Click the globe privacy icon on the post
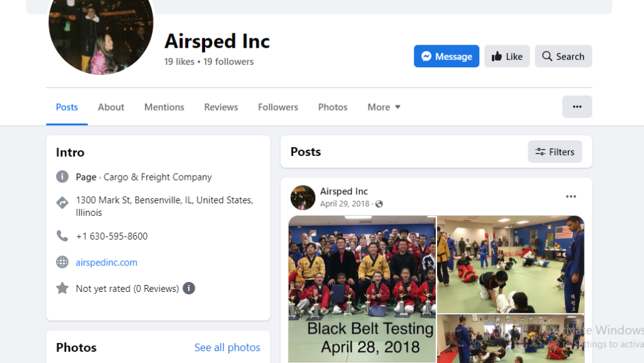The image size is (644, 363). pyautogui.click(x=379, y=204)
